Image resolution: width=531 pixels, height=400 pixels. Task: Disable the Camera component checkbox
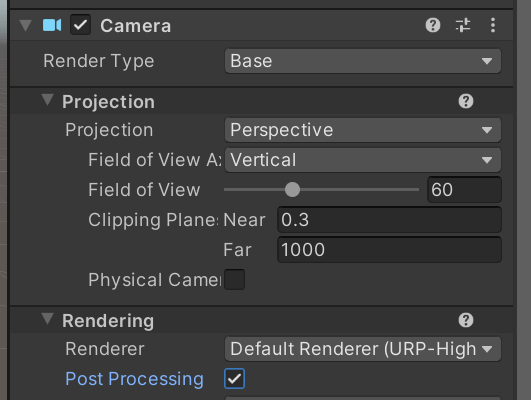click(80, 25)
